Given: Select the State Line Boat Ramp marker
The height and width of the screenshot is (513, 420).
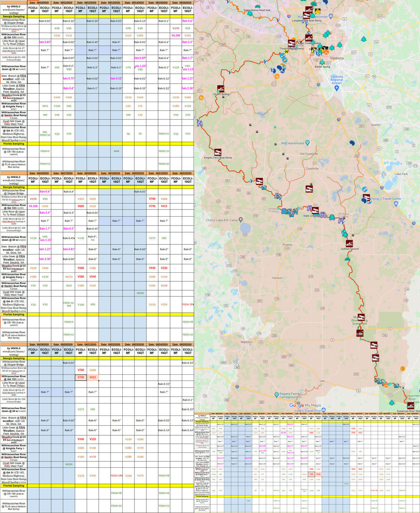Looking at the screenshot, I should click(315, 211).
